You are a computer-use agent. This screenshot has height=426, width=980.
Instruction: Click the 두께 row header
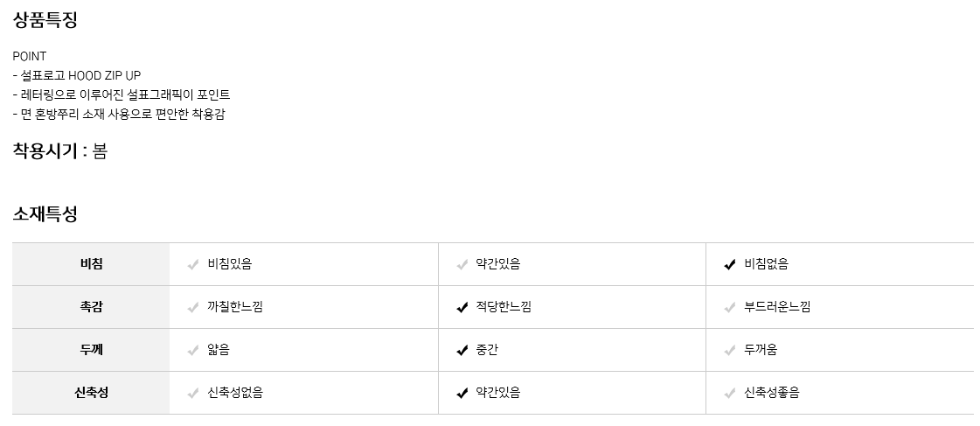91,350
